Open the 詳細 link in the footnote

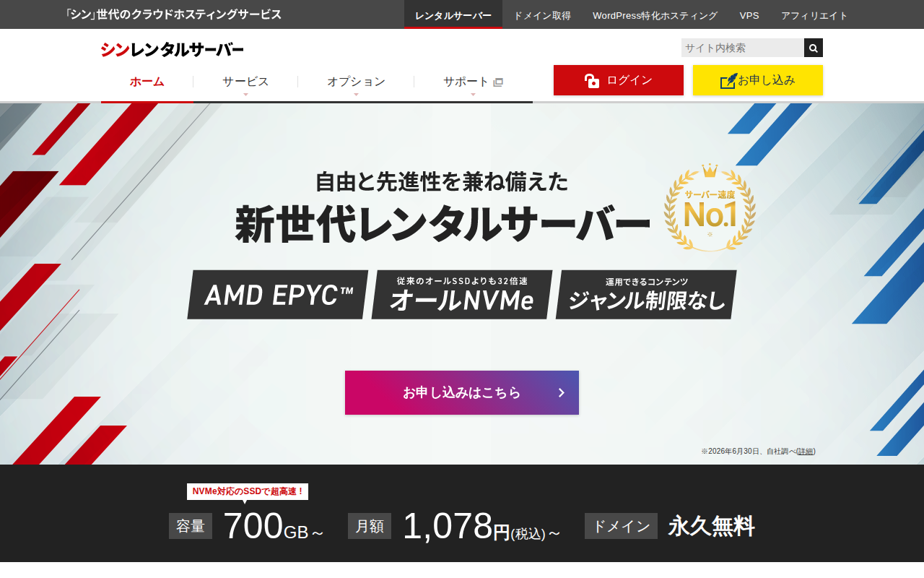coord(806,451)
